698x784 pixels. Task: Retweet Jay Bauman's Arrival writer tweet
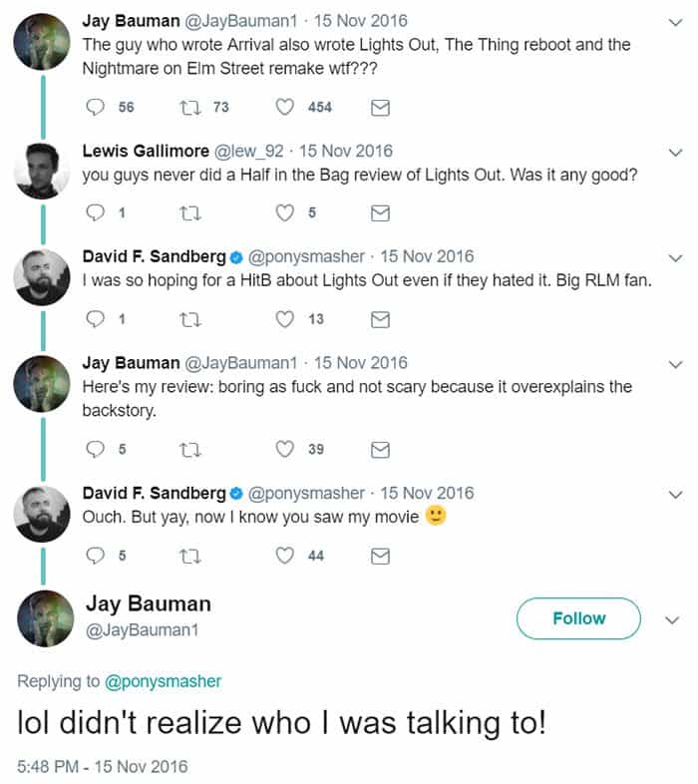tap(188, 107)
